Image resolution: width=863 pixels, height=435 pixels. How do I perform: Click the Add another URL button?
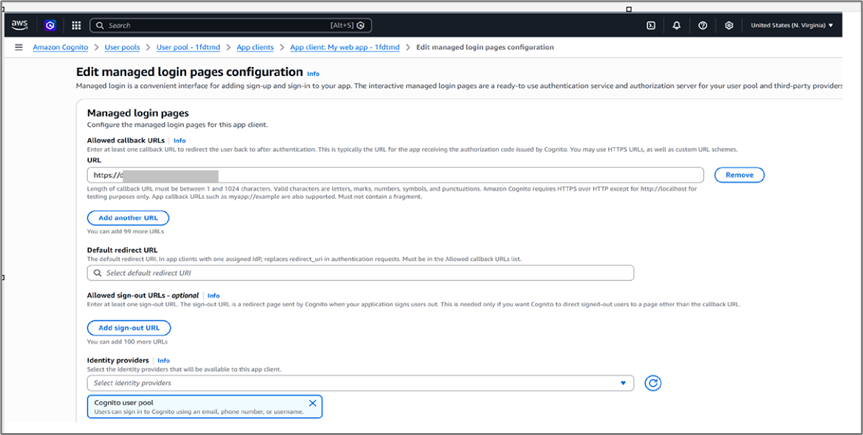pyautogui.click(x=128, y=217)
